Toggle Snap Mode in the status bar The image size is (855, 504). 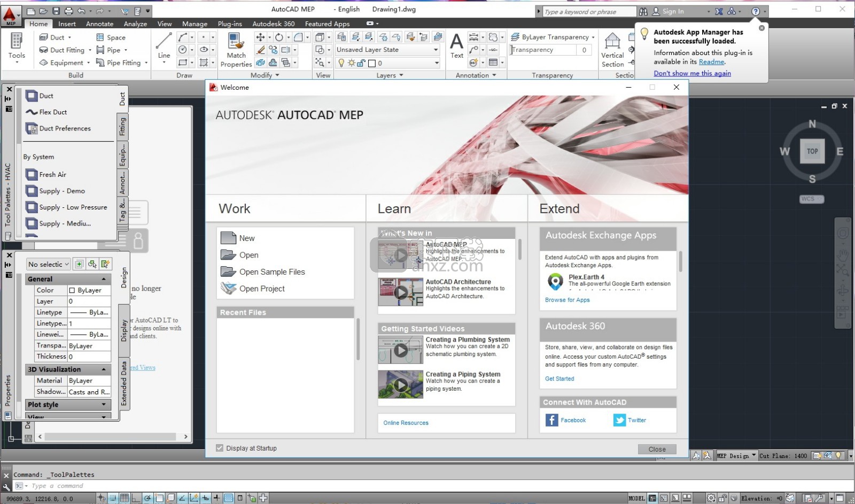point(113,498)
